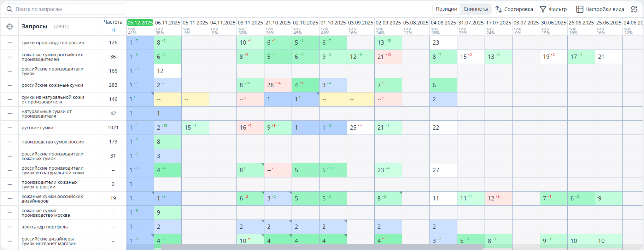Open query 'александр портфель'
This screenshot has width=644, height=250.
45,227
